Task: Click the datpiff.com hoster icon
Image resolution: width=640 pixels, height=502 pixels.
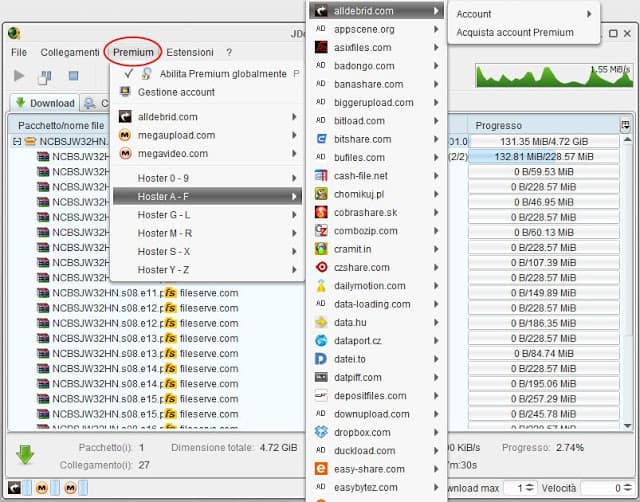Action: pos(321,377)
